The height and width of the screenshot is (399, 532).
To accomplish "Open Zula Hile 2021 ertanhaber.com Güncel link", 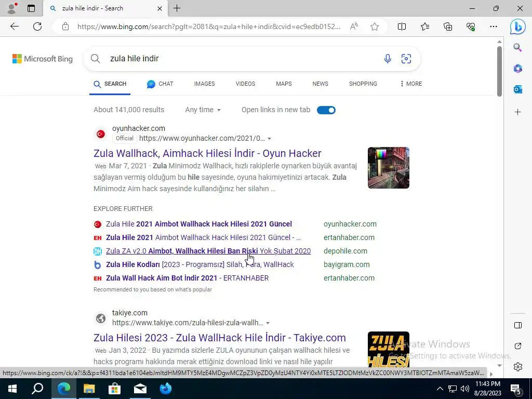I will point(203,237).
